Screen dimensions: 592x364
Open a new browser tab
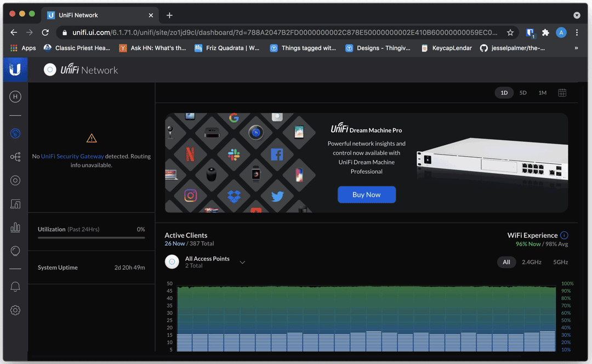point(169,15)
